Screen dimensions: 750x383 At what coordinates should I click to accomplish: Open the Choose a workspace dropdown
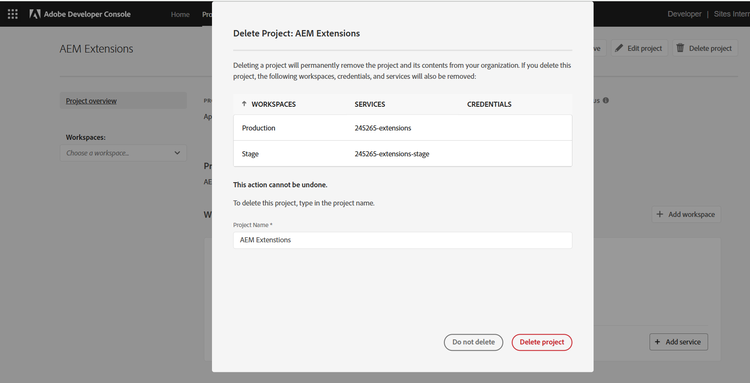pos(123,153)
